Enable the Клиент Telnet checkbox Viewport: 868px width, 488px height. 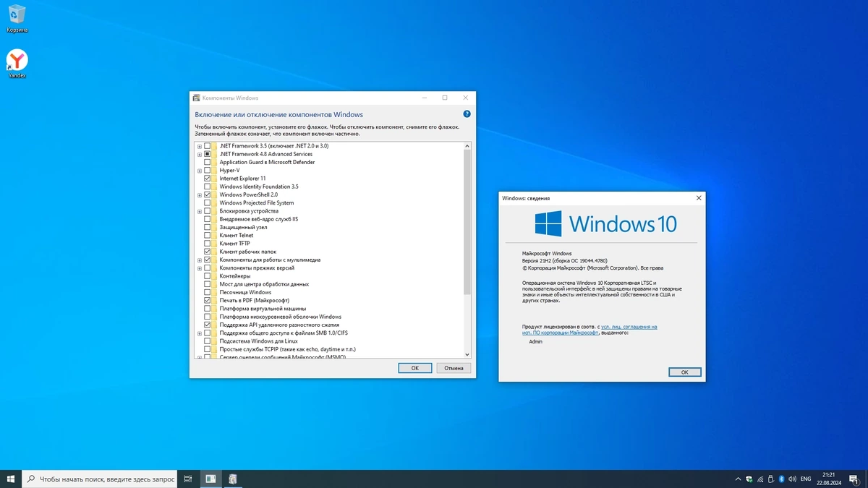(208, 235)
